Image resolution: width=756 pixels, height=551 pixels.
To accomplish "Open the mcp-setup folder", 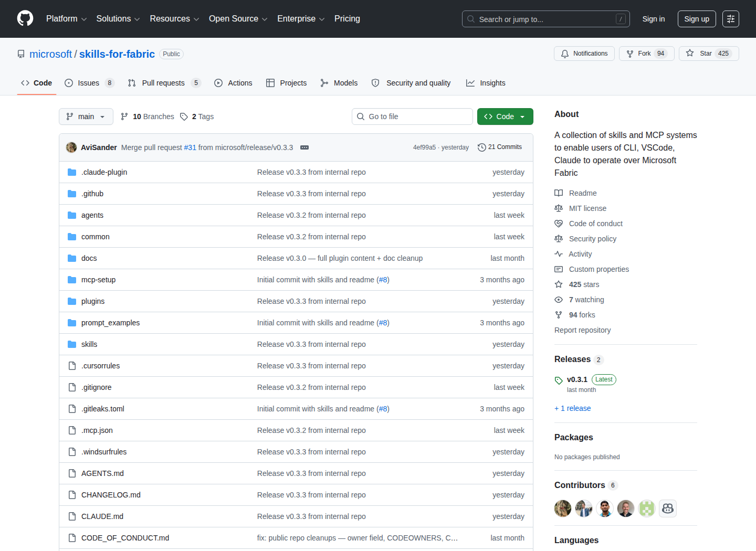I will coord(98,280).
